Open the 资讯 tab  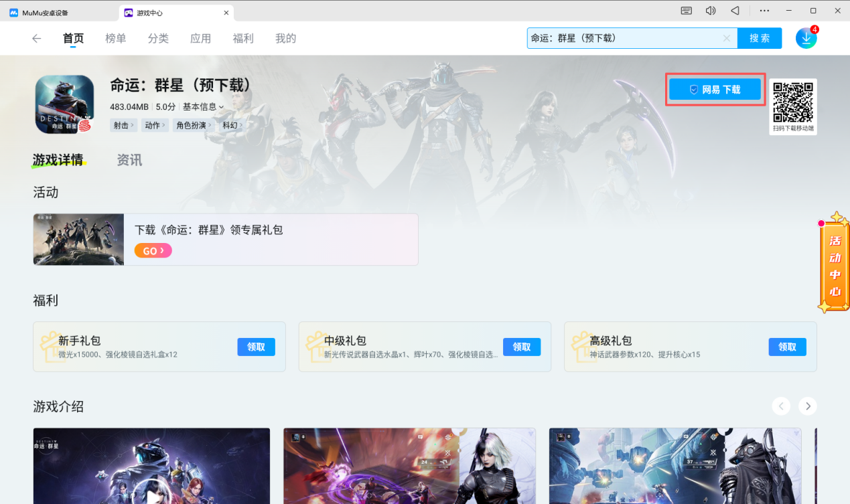point(129,161)
